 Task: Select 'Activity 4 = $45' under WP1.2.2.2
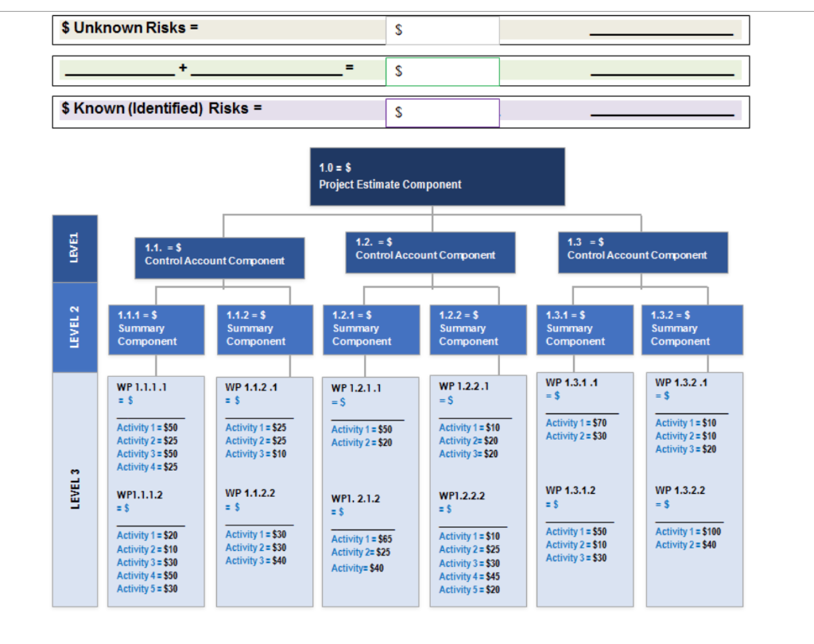[x=469, y=576]
